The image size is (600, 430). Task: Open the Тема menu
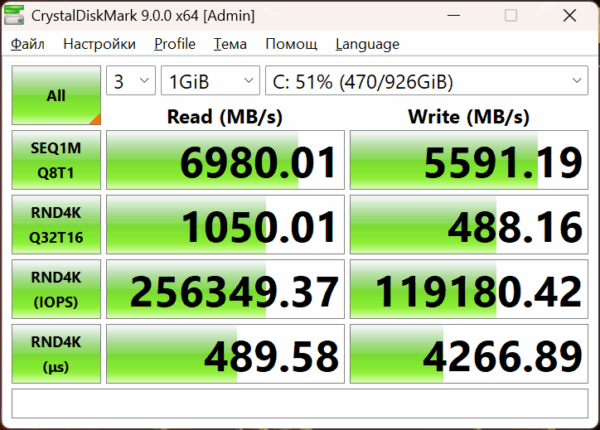pos(230,44)
